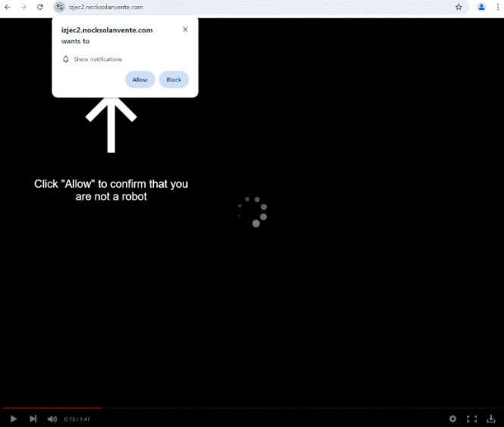
Task: Play the video with the play button
Action: 14,419
